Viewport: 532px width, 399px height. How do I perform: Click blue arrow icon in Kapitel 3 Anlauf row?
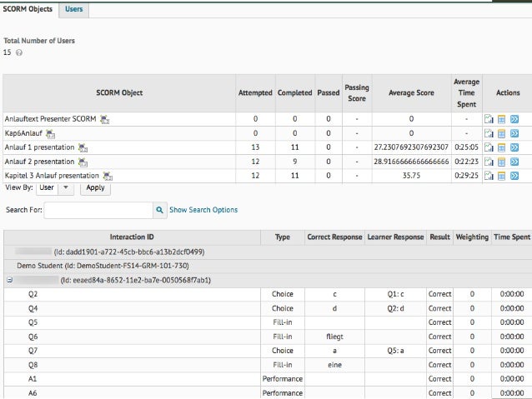pos(514,176)
